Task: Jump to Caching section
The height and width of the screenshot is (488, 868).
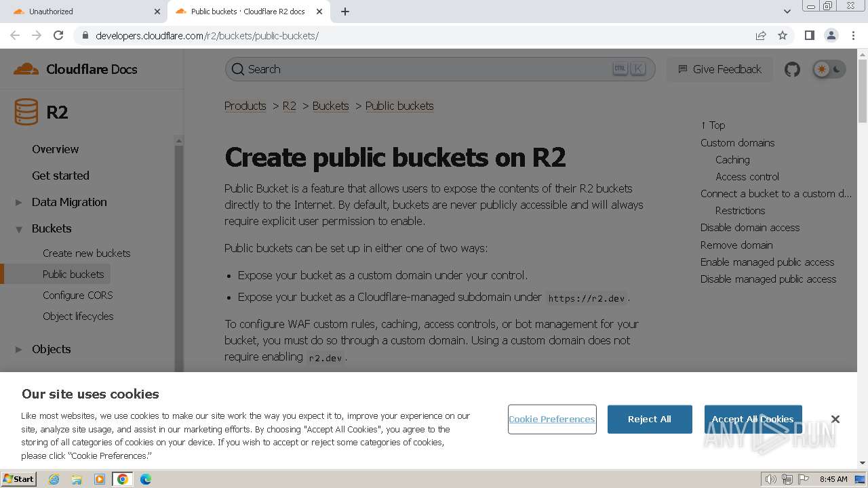Action: (732, 159)
